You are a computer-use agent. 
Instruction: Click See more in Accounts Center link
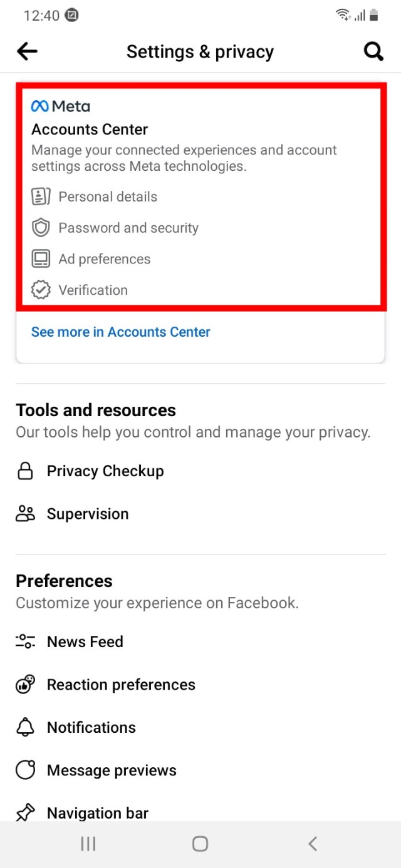click(121, 332)
